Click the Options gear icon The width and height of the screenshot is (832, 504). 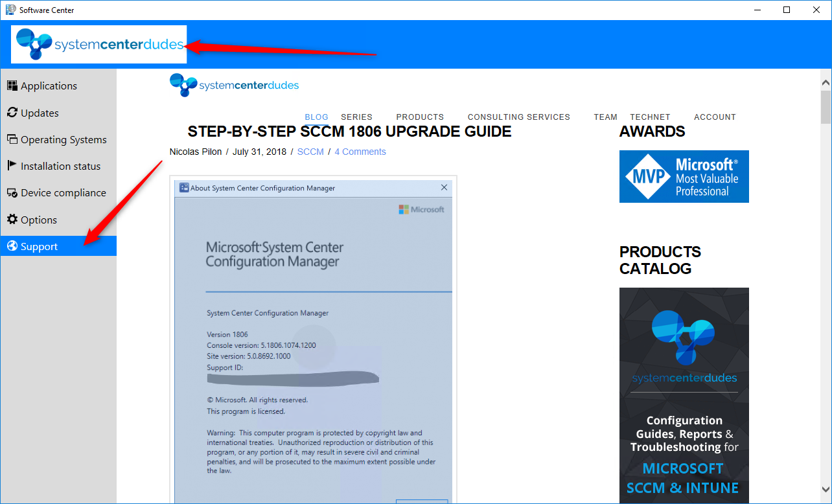click(x=12, y=220)
